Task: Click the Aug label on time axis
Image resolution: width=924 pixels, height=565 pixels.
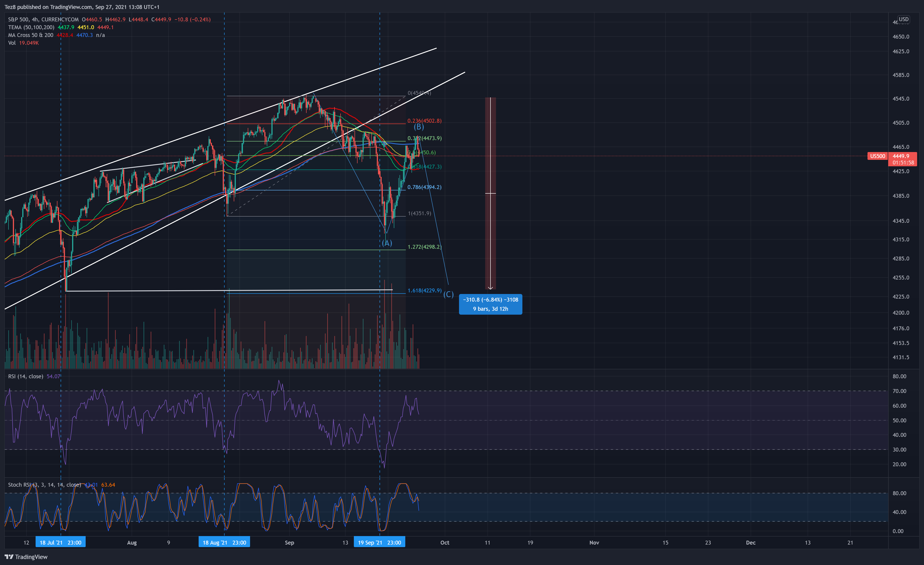Action: pyautogui.click(x=132, y=542)
